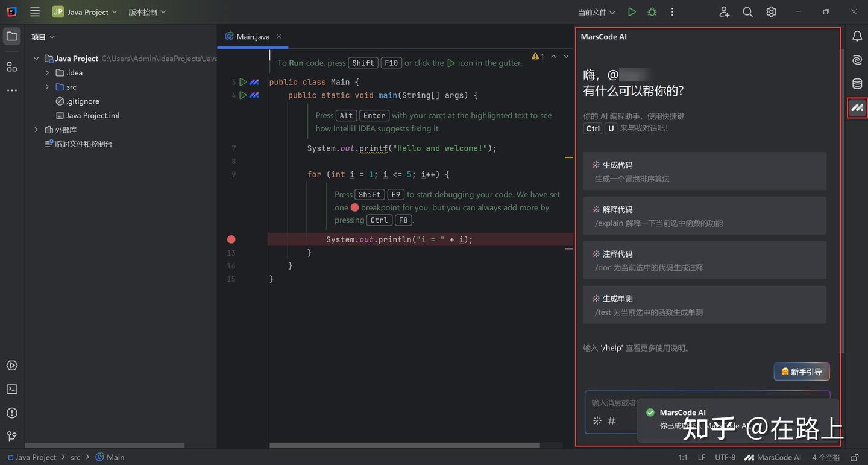Open the Git version control icon
The width and height of the screenshot is (868, 465).
11,436
